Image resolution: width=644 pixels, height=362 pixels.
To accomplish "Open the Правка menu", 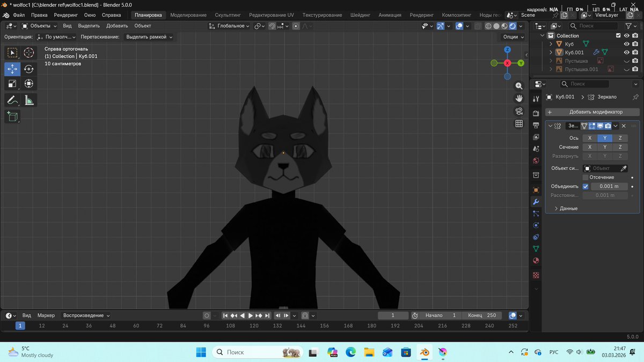I will click(39, 15).
